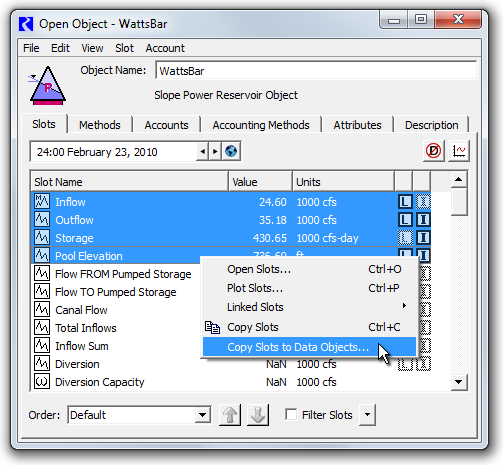Switch to the Methods tab
503x465 pixels.
pos(100,125)
